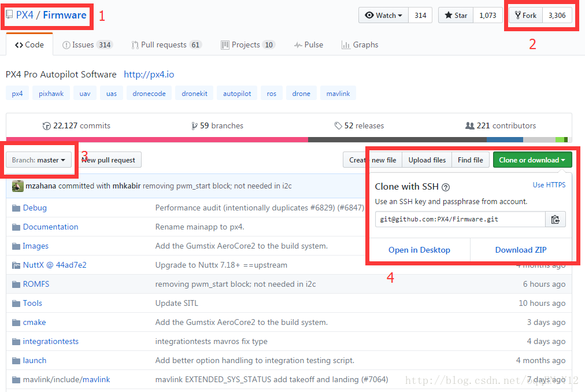View the 1,073 stargazers count
This screenshot has width=585, height=392.
click(x=488, y=15)
